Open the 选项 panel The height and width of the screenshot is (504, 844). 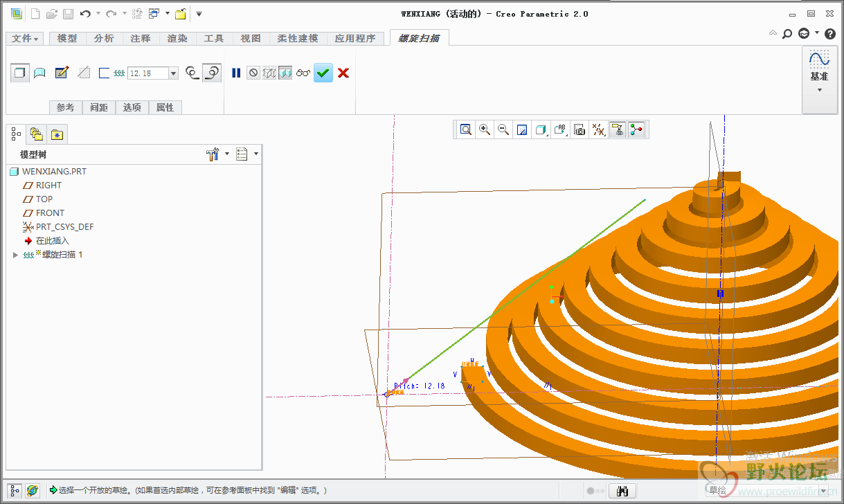(x=132, y=107)
